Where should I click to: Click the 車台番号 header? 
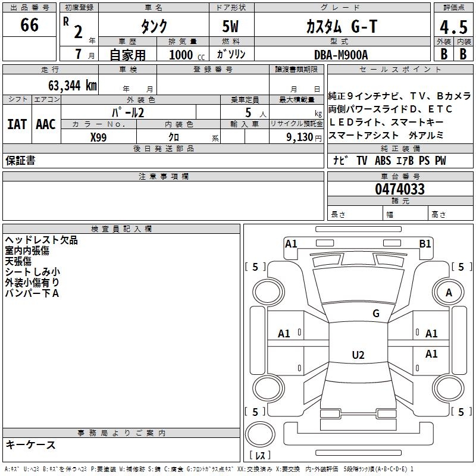tap(400, 176)
